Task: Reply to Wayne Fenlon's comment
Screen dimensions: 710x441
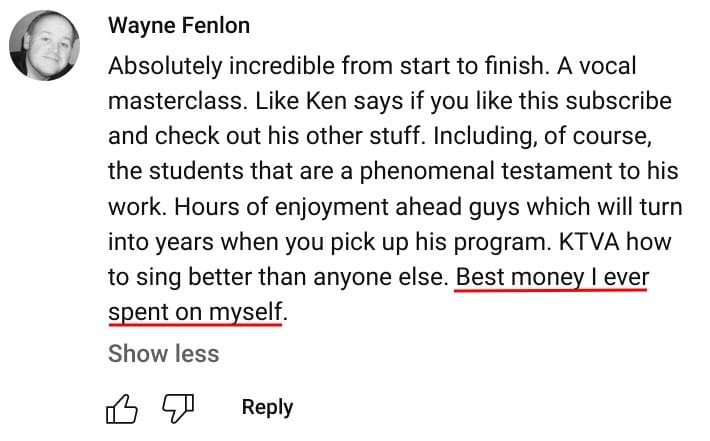Action: coord(267,407)
